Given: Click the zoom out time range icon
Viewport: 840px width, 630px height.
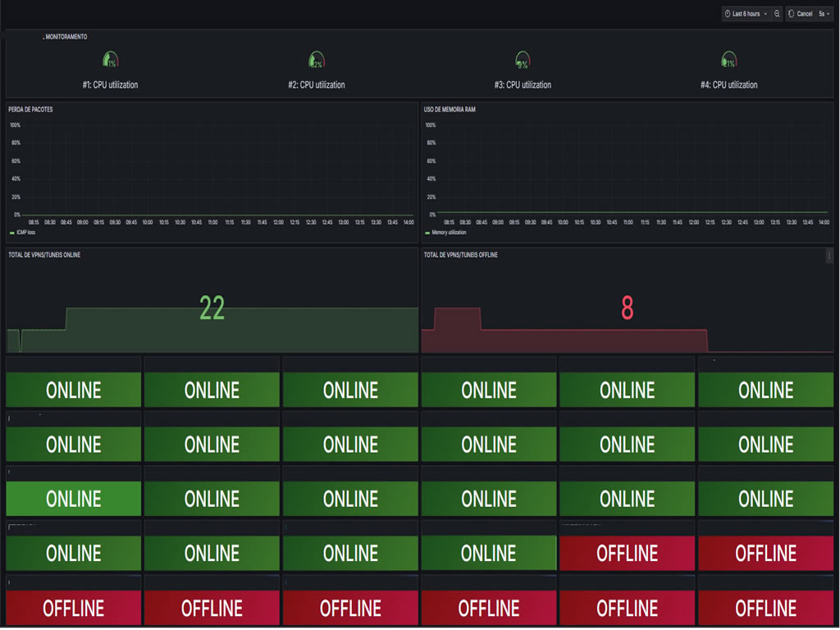Looking at the screenshot, I should [777, 14].
